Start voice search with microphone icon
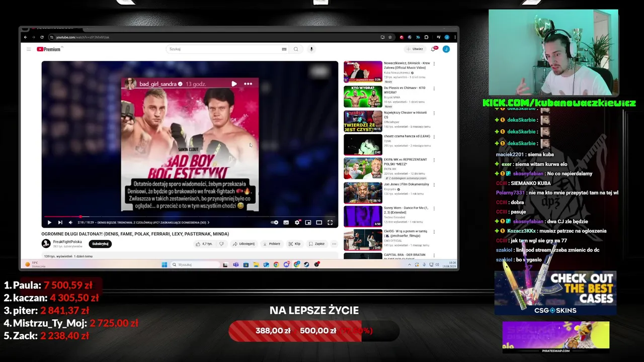This screenshot has height=362, width=644. (311, 49)
